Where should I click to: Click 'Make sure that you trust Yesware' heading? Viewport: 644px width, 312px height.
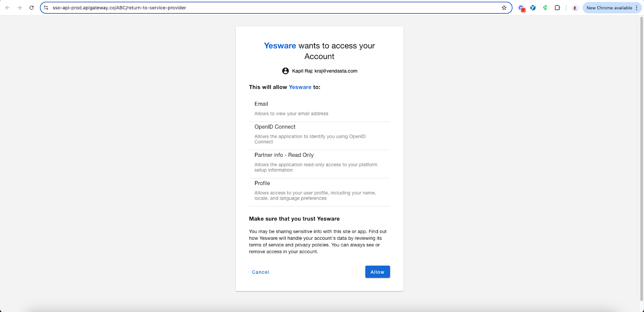click(294, 219)
